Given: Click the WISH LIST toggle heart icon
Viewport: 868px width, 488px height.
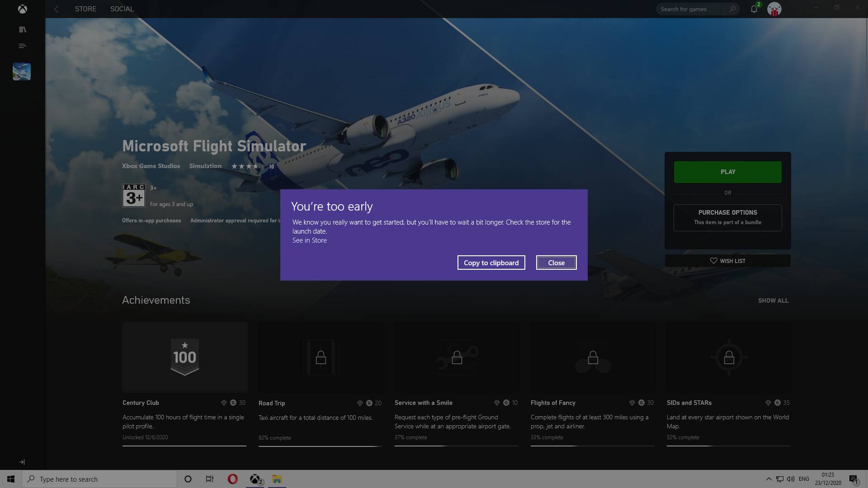Looking at the screenshot, I should click(713, 260).
